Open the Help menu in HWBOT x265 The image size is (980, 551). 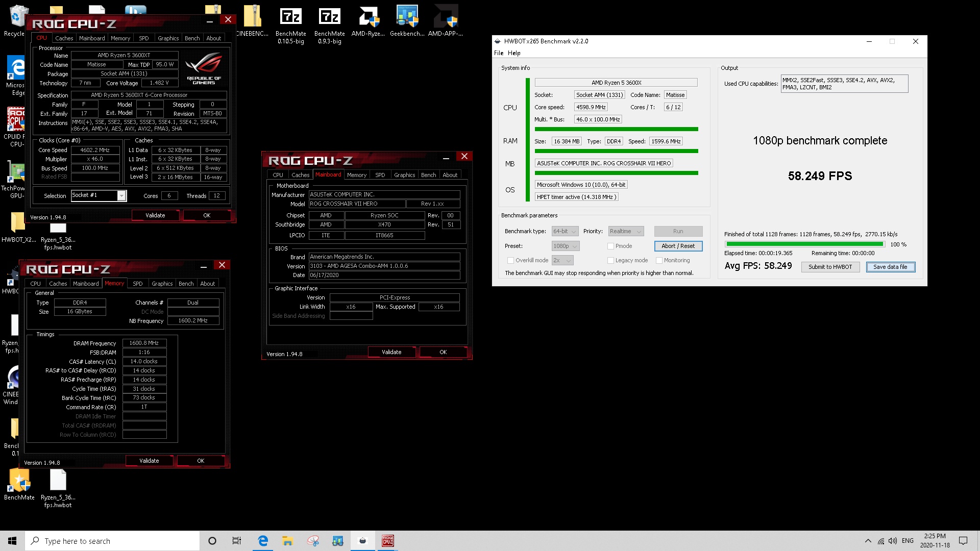tap(514, 53)
